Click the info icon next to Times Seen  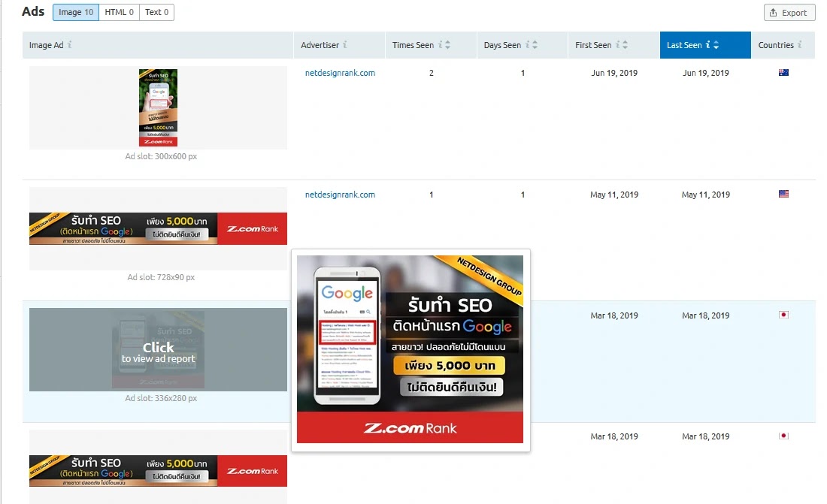click(x=440, y=45)
